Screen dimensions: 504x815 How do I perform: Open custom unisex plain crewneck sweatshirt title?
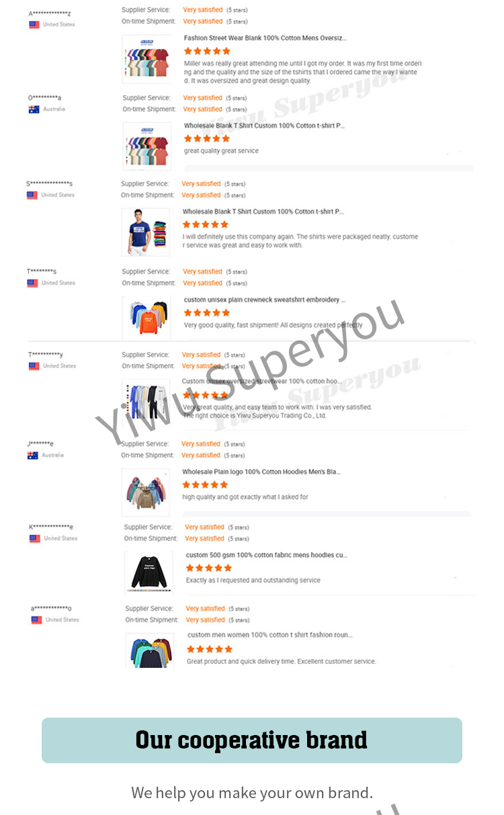point(265,300)
